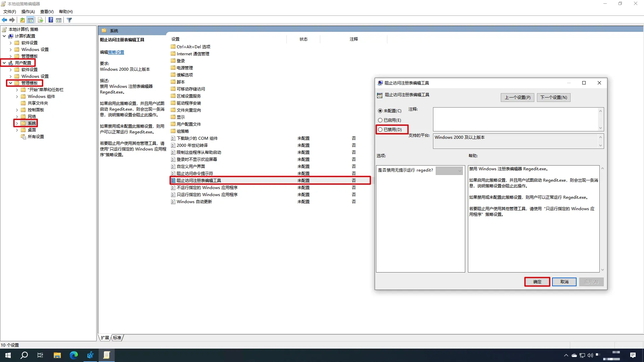
Task: Select the 已禁用 radio button
Action: [380, 130]
